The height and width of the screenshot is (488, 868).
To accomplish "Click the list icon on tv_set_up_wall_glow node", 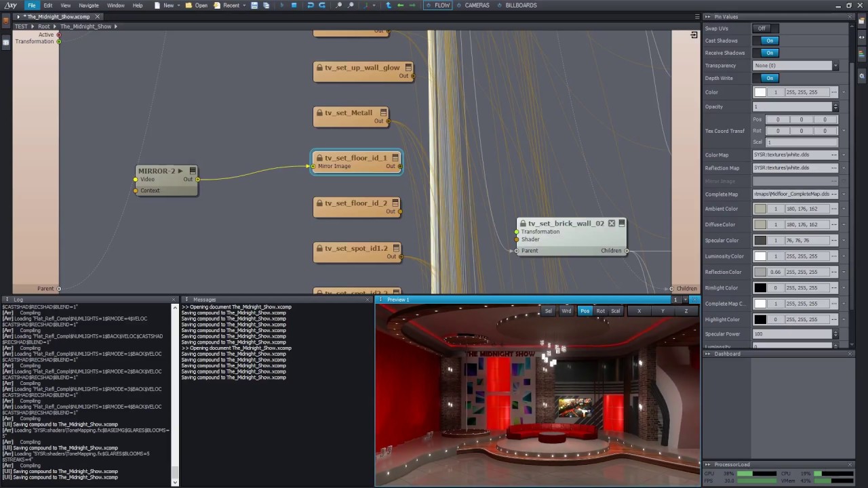I will [x=408, y=67].
